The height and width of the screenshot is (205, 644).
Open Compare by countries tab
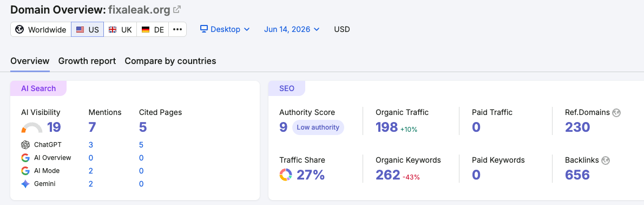coord(170,61)
